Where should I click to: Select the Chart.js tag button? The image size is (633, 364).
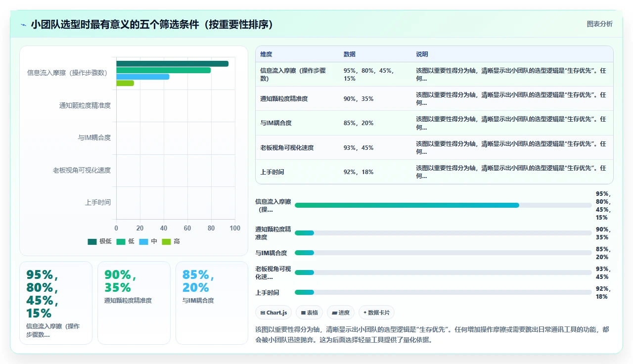point(273,313)
